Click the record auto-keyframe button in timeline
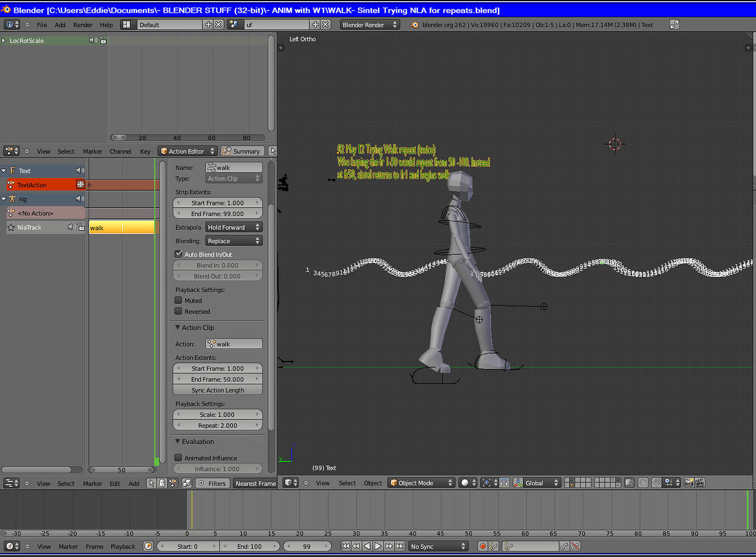This screenshot has width=756, height=558. click(482, 546)
